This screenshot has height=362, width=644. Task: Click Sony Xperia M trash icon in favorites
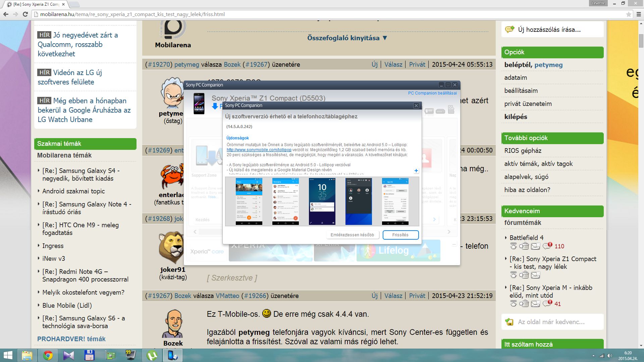click(524, 303)
